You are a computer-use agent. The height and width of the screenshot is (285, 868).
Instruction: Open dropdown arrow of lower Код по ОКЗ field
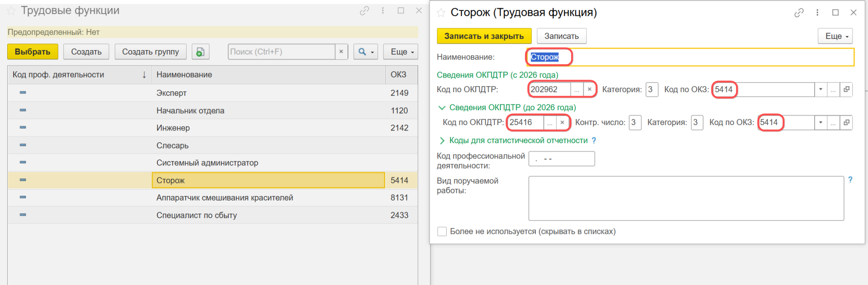(x=821, y=122)
